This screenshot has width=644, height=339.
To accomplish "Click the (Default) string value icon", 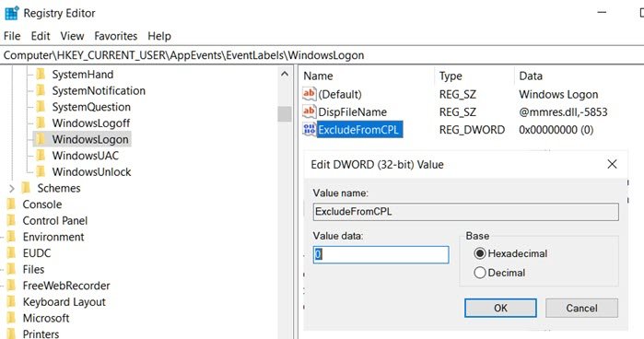I will [x=309, y=94].
